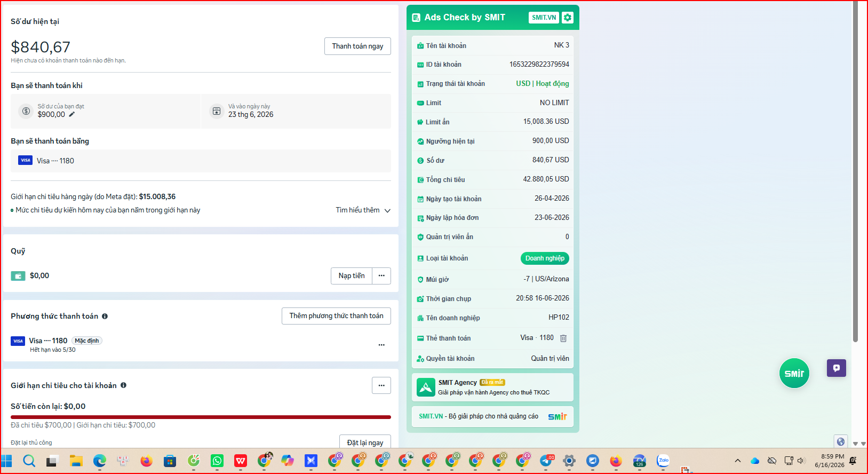
Task: Click the volume icon in the system tray
Action: [x=801, y=461]
